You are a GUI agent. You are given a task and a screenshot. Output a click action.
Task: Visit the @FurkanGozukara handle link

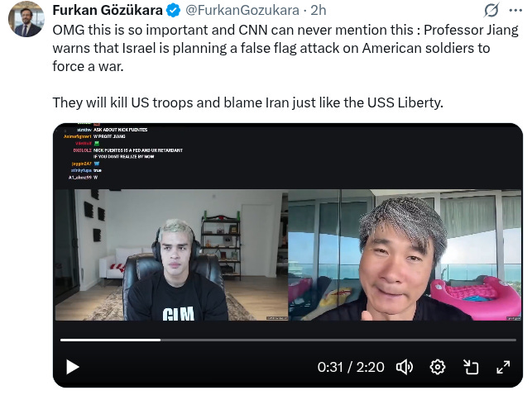pos(242,10)
